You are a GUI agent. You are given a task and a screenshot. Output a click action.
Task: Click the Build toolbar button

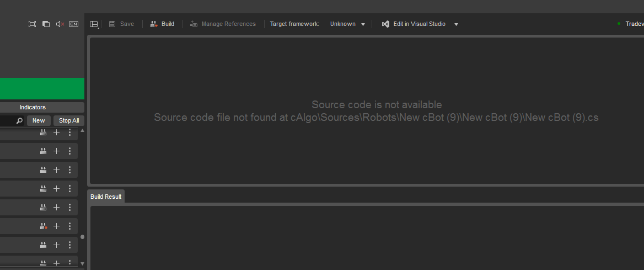click(x=162, y=24)
